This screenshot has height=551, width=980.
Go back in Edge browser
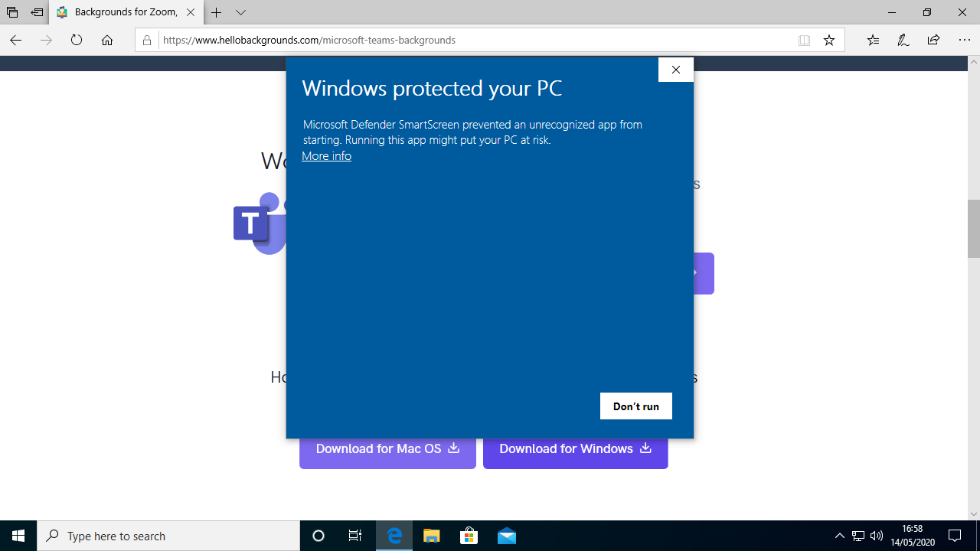pos(16,40)
